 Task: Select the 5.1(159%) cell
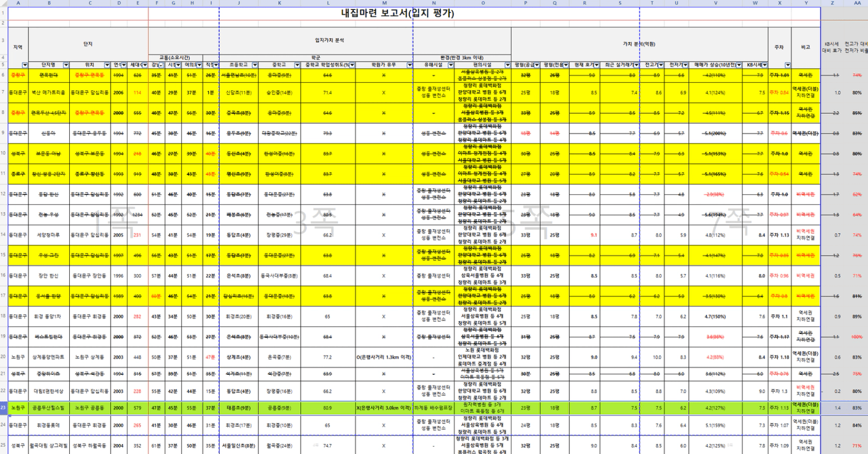click(715, 425)
